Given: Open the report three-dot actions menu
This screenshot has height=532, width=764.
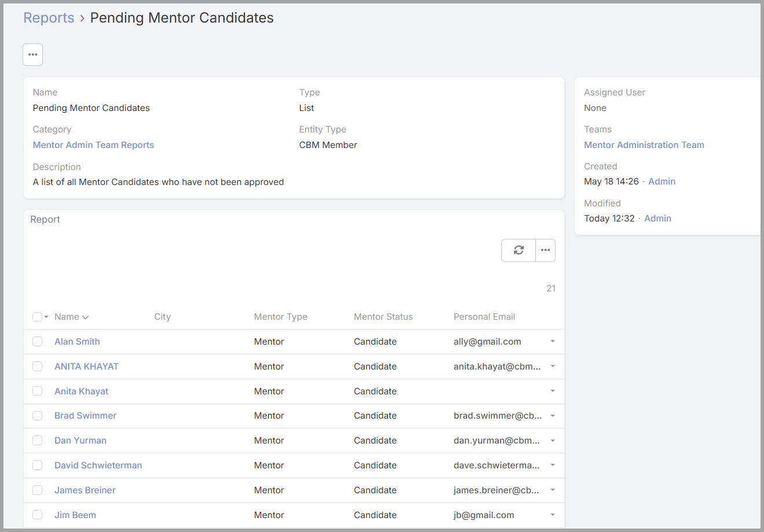Looking at the screenshot, I should (x=545, y=250).
